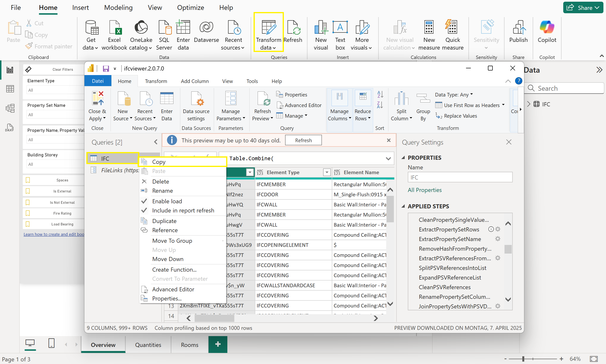Adjust the zoom slider handle
This screenshot has height=364, width=606.
tap(523, 359)
